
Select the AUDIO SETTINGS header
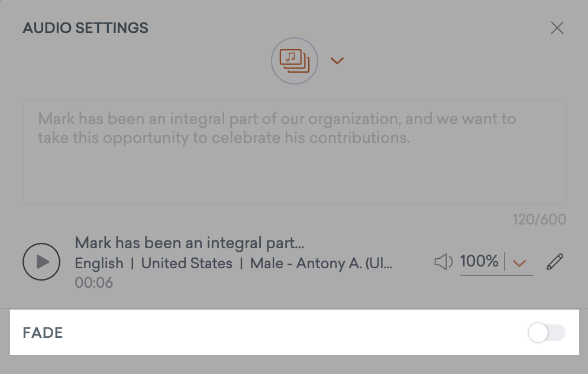coord(85,28)
